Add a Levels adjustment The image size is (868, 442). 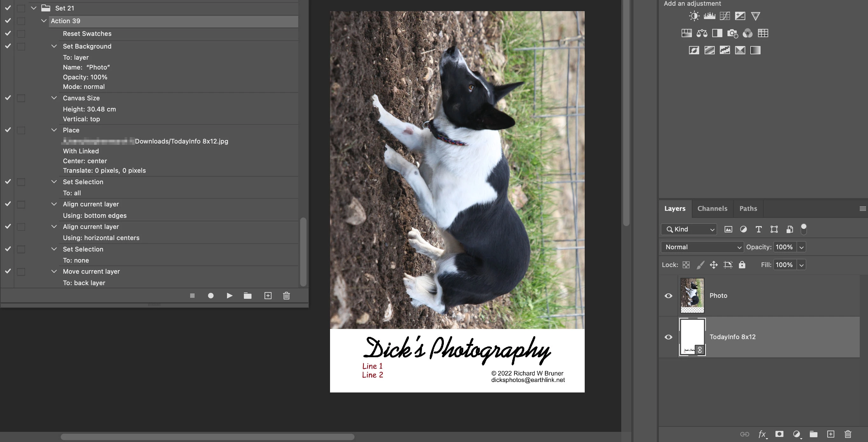709,16
